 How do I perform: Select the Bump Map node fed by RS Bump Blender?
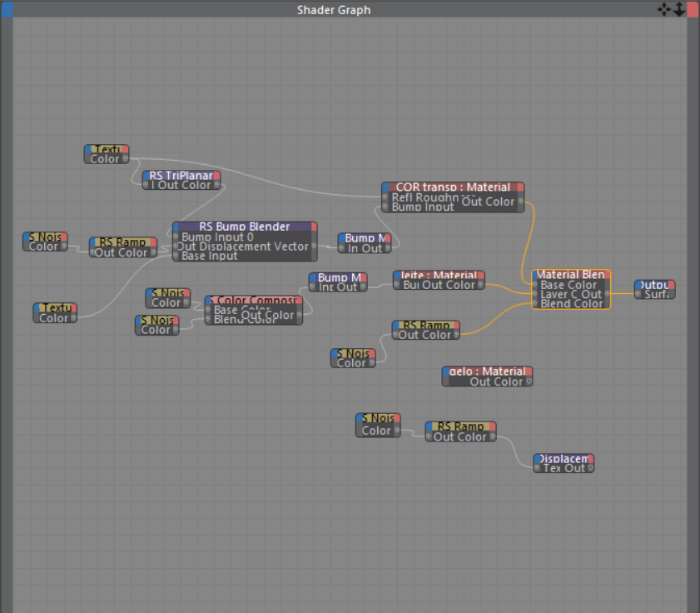(365, 243)
